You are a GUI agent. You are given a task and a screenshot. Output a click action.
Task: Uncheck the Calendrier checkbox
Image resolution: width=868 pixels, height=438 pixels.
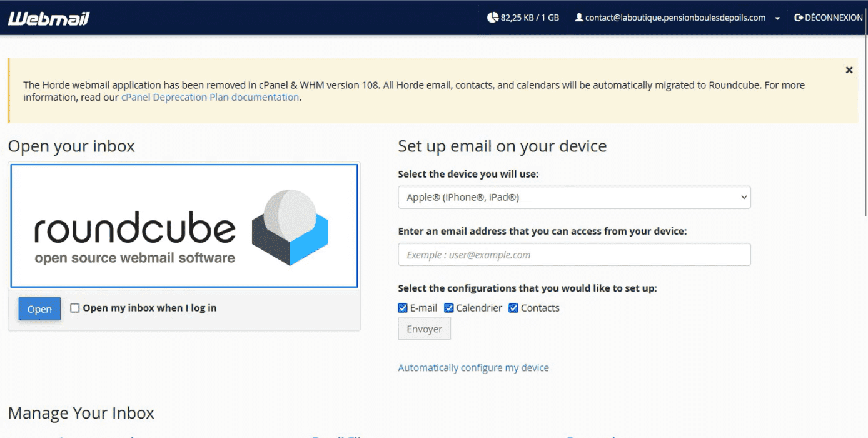pos(449,308)
